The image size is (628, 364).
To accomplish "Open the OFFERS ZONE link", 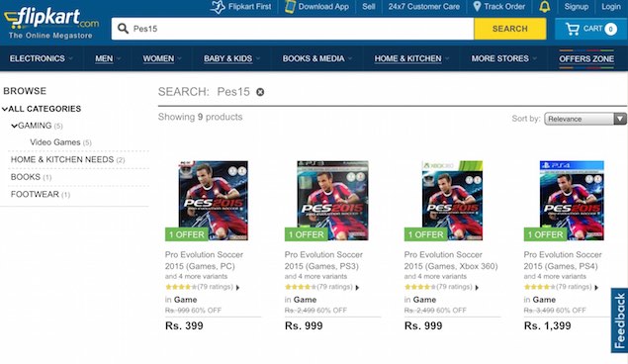I will (586, 59).
